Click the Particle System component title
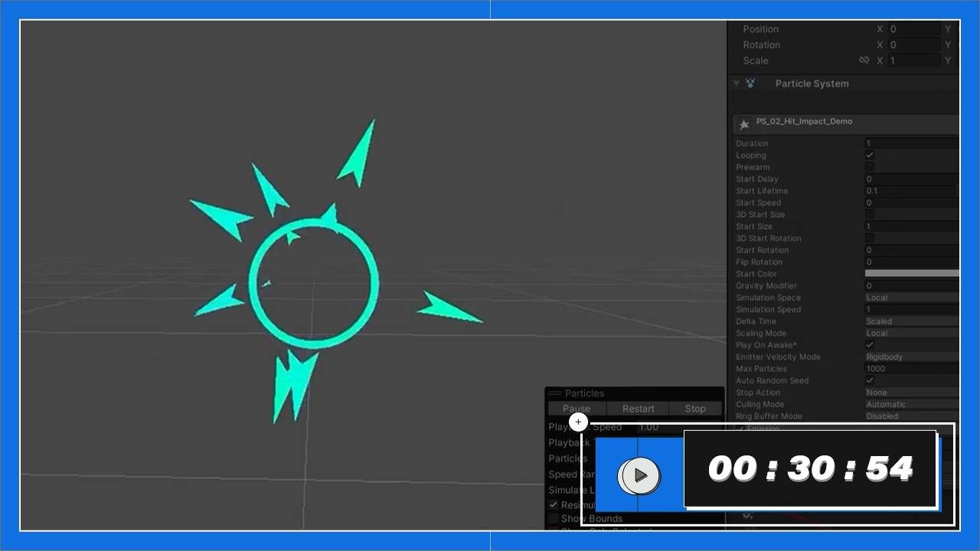Screen dimensions: 980x551 (x=812, y=83)
